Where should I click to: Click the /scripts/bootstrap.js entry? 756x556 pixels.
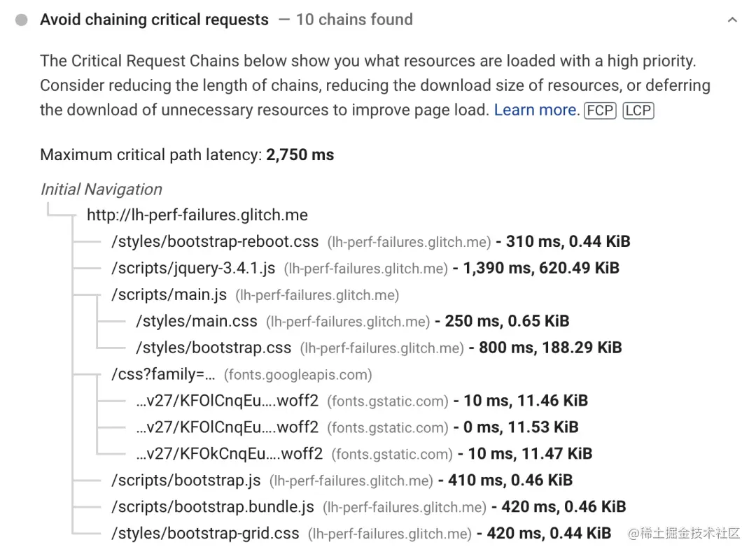click(185, 480)
